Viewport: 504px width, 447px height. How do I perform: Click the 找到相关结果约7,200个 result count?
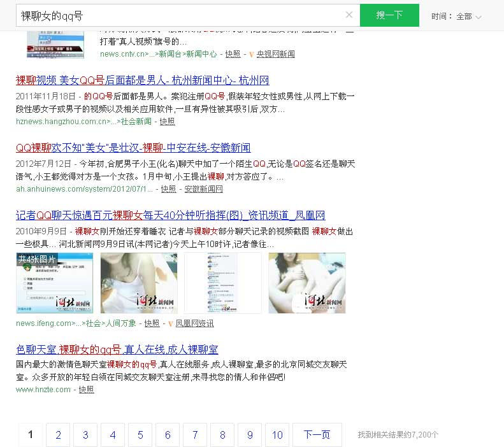click(398, 435)
